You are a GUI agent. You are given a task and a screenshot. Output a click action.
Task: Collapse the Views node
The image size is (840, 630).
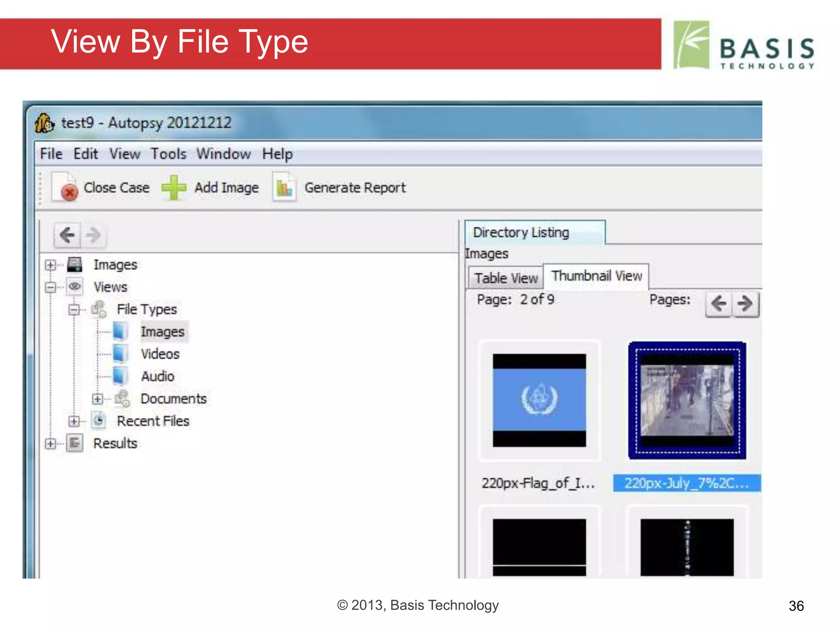[x=50, y=287]
